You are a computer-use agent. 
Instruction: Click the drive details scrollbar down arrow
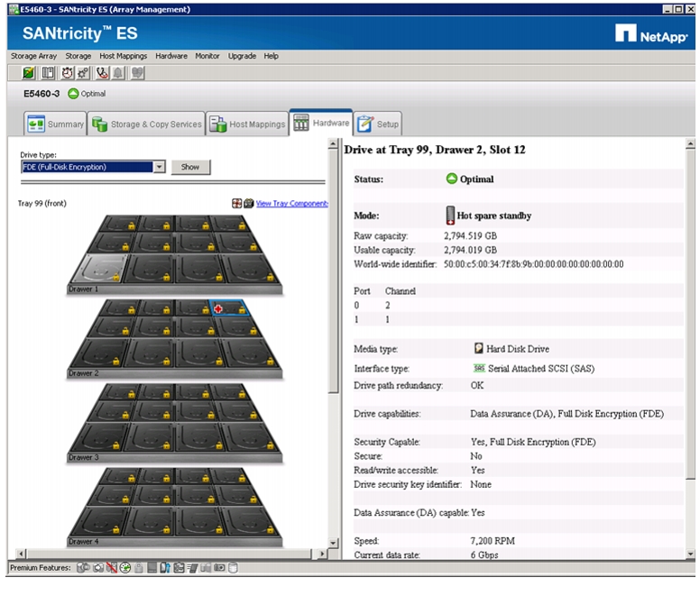(x=690, y=554)
